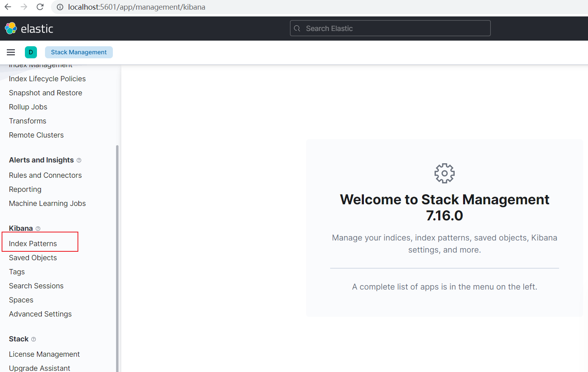This screenshot has height=372, width=588.
Task: Click the help icon next to Alerts and Insights
Action: [x=79, y=160]
